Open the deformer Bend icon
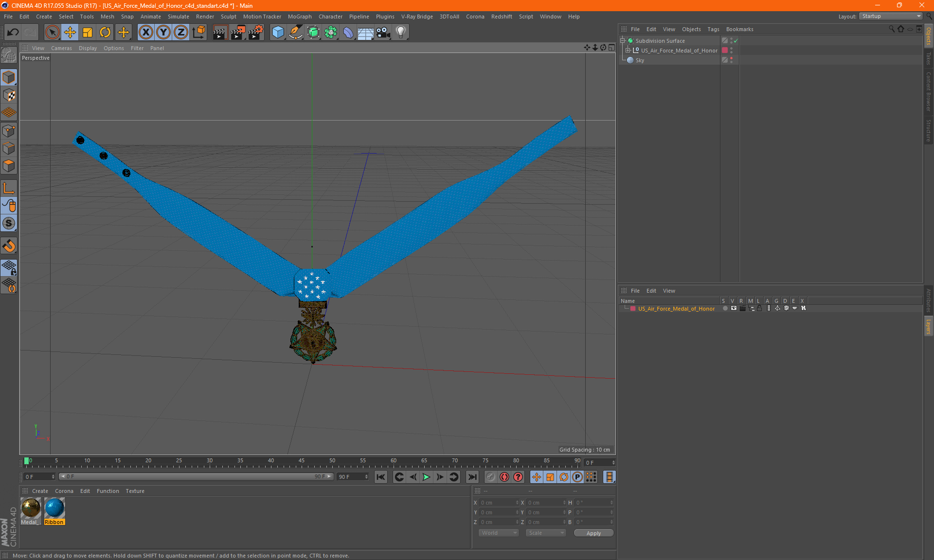934x560 pixels. pos(348,33)
